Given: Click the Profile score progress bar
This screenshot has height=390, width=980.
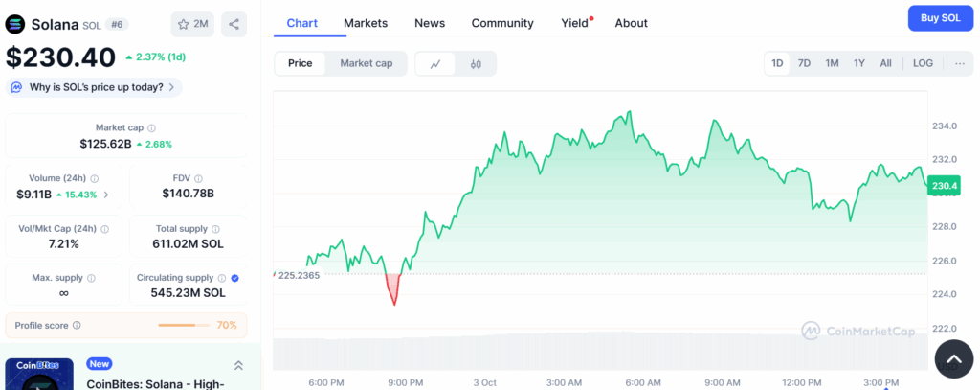Looking at the screenshot, I should tap(184, 326).
